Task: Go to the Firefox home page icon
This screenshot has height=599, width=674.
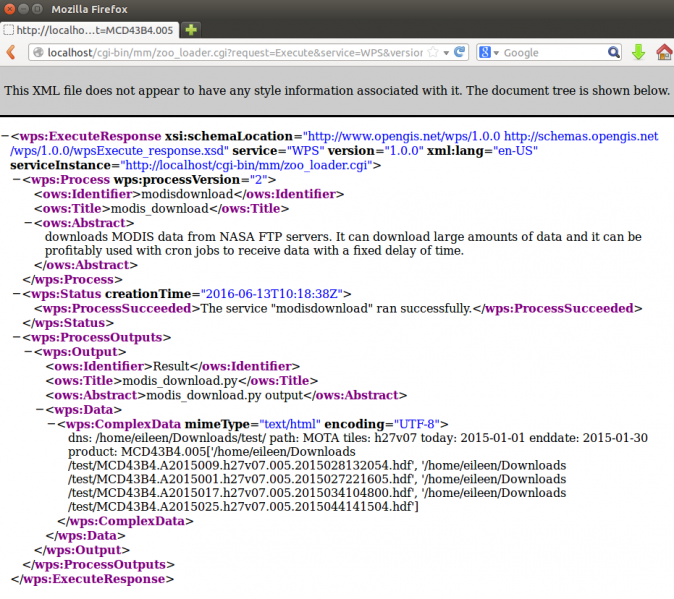Action: (x=663, y=52)
